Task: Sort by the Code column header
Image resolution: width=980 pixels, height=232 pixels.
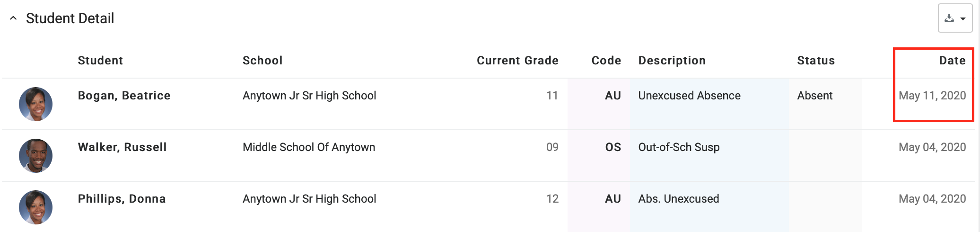Action: pos(606,61)
